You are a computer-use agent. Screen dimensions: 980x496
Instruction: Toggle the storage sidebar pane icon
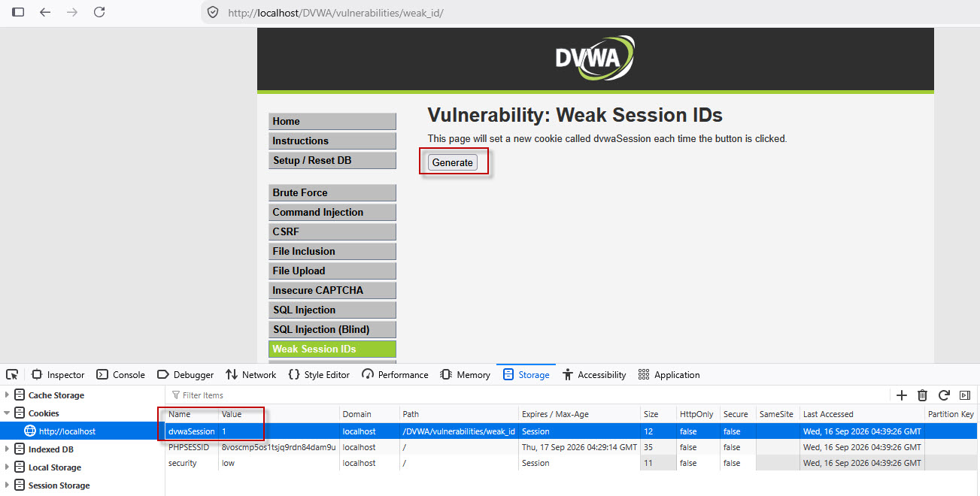tap(965, 395)
